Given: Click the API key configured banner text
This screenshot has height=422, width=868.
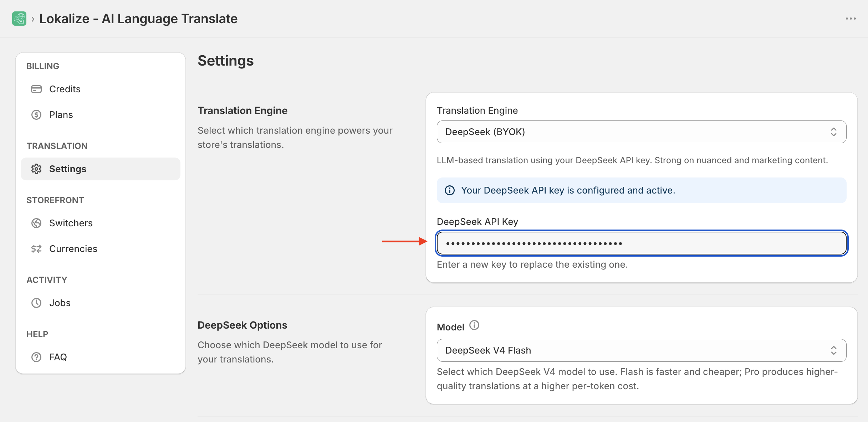Looking at the screenshot, I should pos(568,190).
